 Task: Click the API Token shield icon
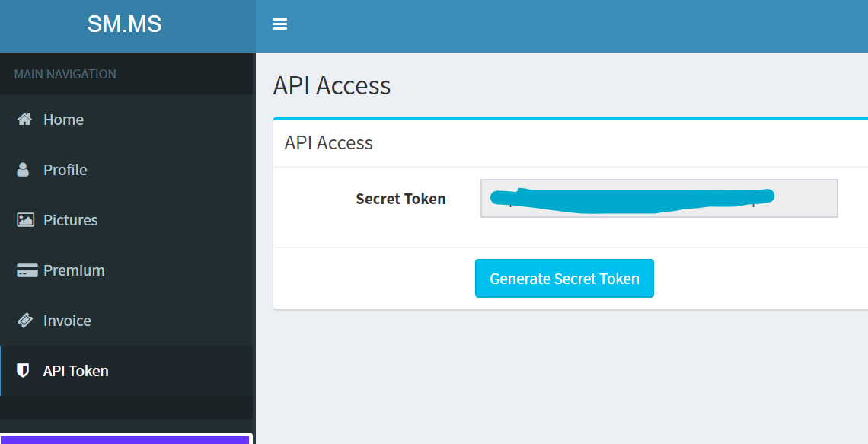(24, 371)
